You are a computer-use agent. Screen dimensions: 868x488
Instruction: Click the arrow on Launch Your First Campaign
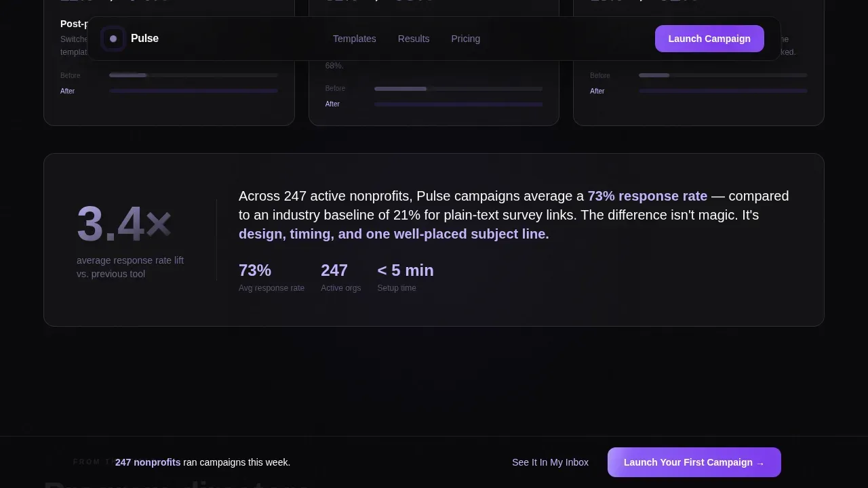(760, 463)
